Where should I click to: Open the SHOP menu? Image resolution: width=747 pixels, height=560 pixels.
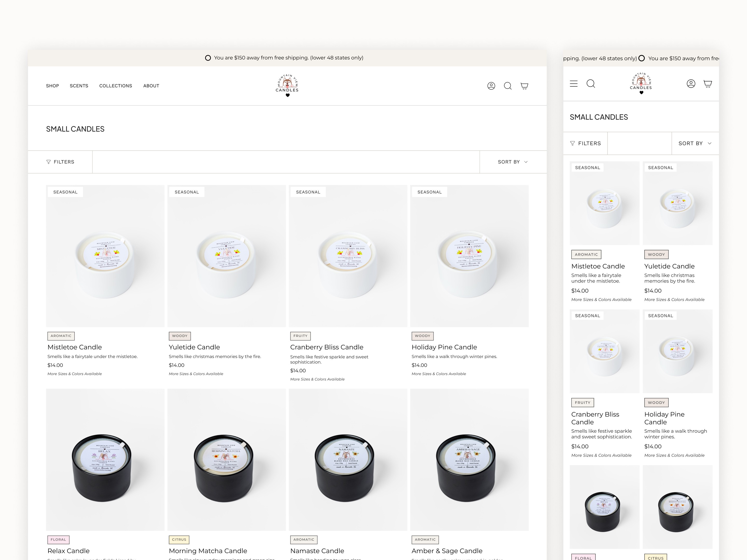(x=52, y=86)
